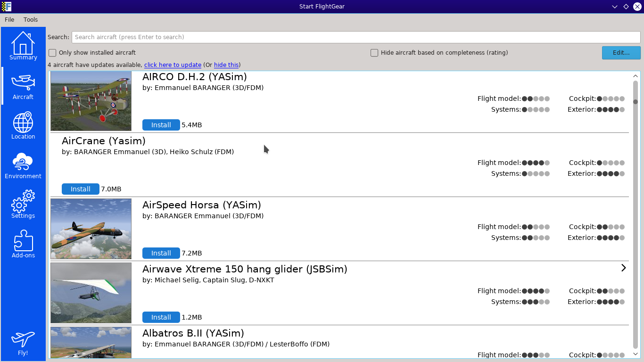The width and height of the screenshot is (644, 362).
Task: Select the AirSpeed Horsa thumbnail image
Action: (91, 229)
